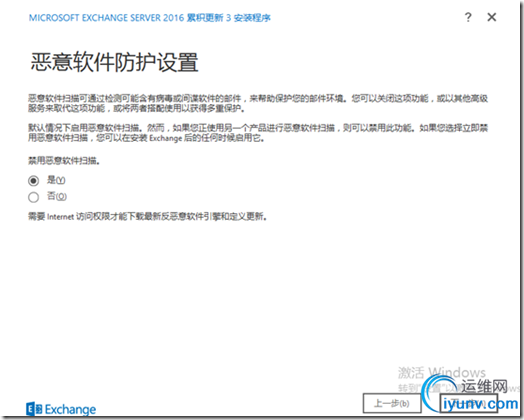Click the next step button

(x=468, y=403)
